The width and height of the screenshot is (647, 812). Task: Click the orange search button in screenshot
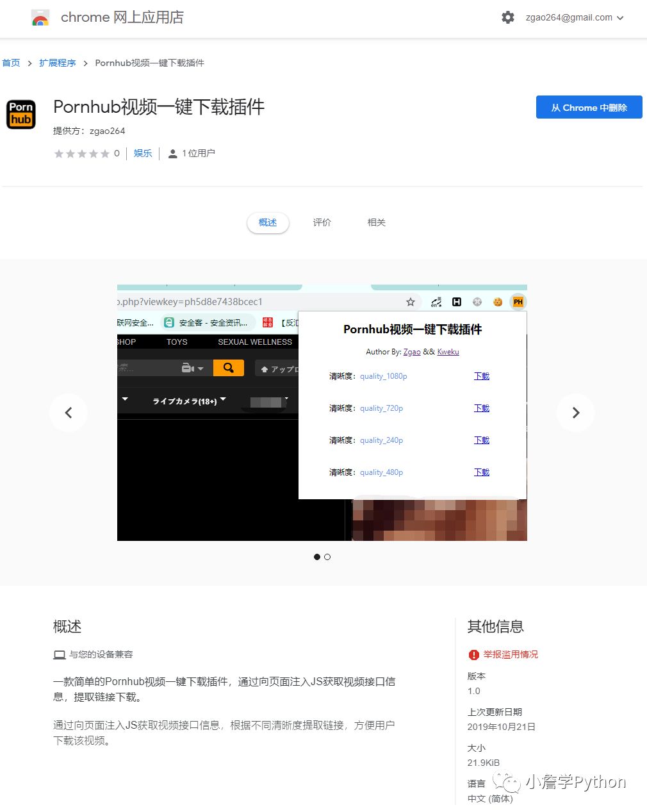[229, 368]
